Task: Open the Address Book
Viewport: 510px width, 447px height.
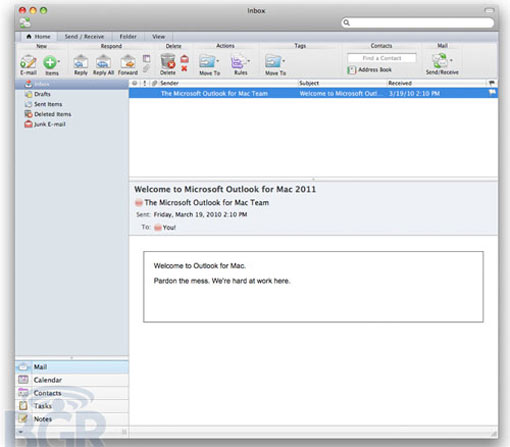Action: pyautogui.click(x=369, y=70)
